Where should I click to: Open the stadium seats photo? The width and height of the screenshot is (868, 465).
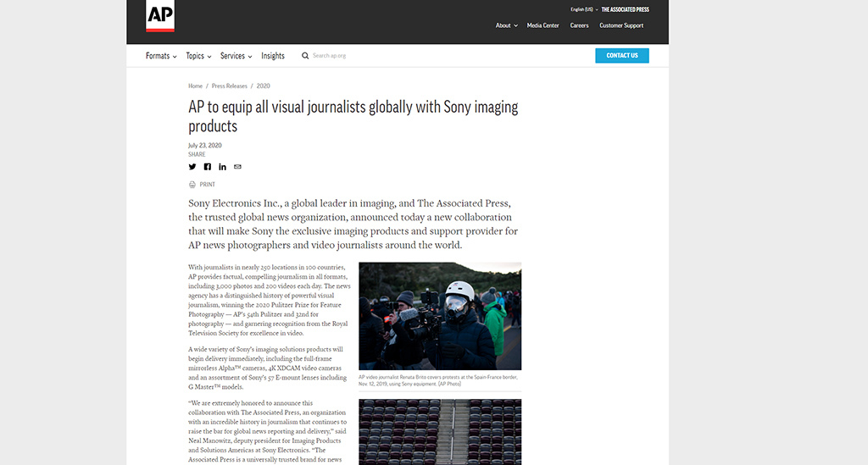tap(440, 432)
